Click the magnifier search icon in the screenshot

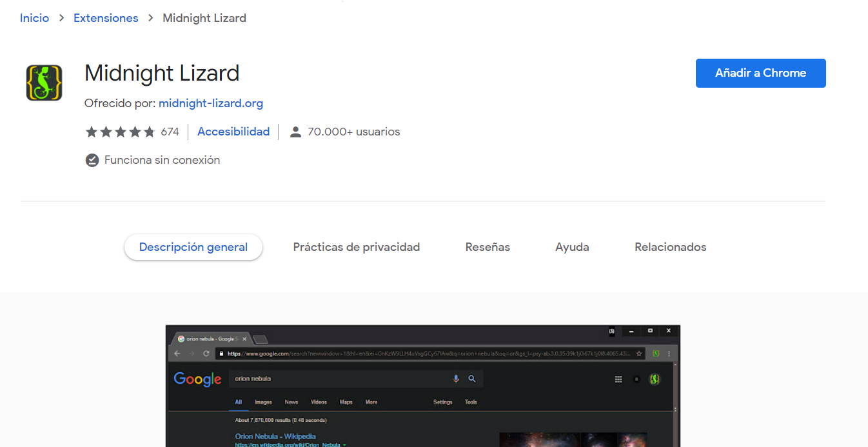pos(471,379)
